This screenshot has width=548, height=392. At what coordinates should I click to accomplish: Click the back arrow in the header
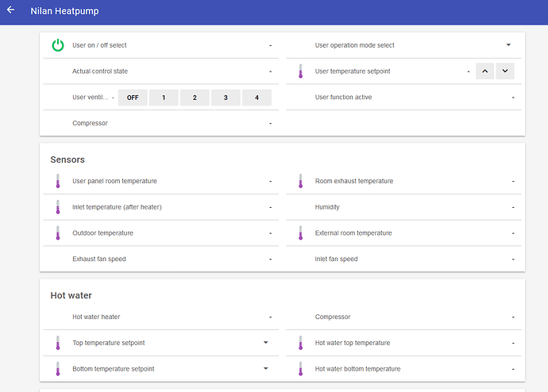11,10
